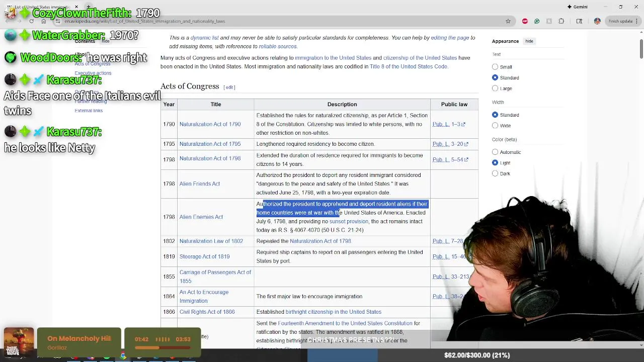
Task: Open the red adblock extension icon
Action: [525, 21]
